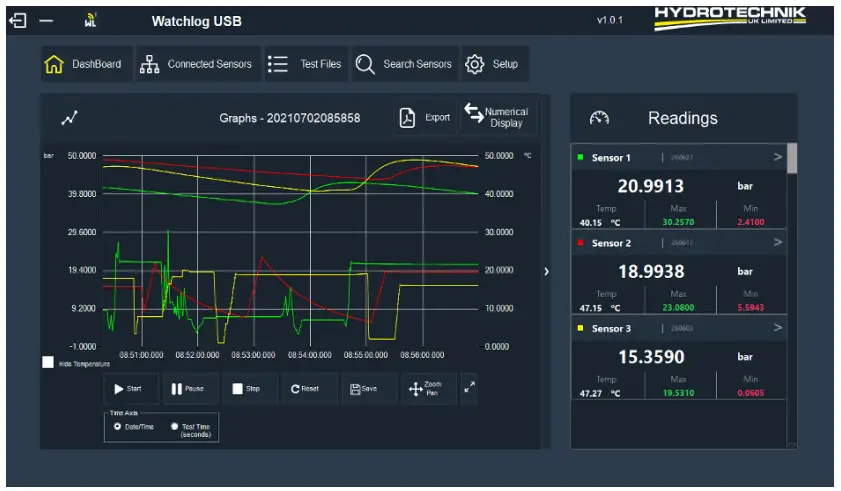Image resolution: width=841 pixels, height=491 pixels.
Task: Click the Readings panel scrollbar thumb
Action: pyautogui.click(x=792, y=158)
